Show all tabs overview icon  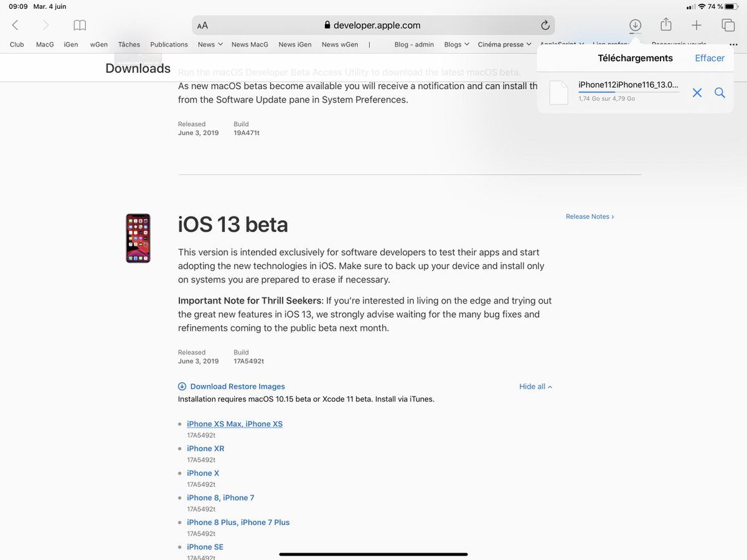(728, 26)
